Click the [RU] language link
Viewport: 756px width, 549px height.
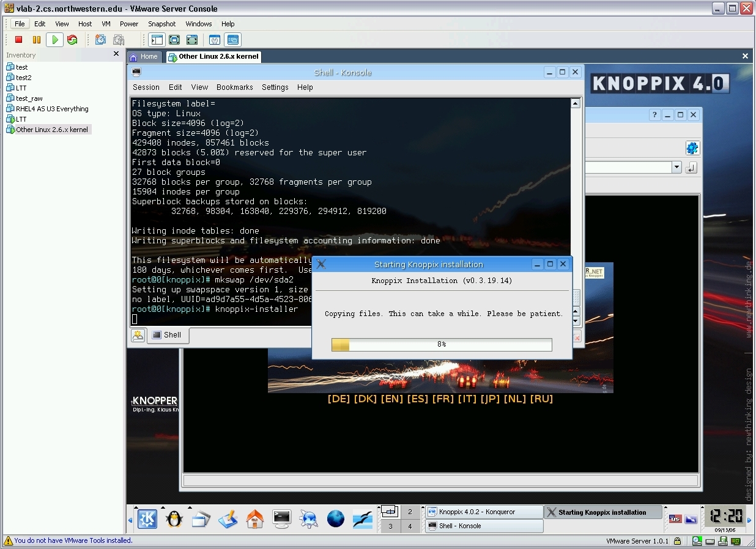(541, 399)
